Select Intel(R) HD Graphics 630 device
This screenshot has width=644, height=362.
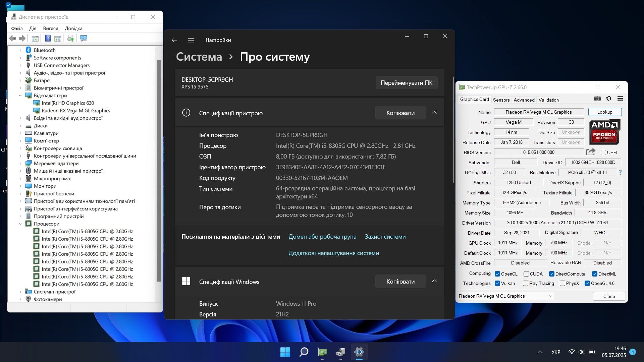[68, 103]
